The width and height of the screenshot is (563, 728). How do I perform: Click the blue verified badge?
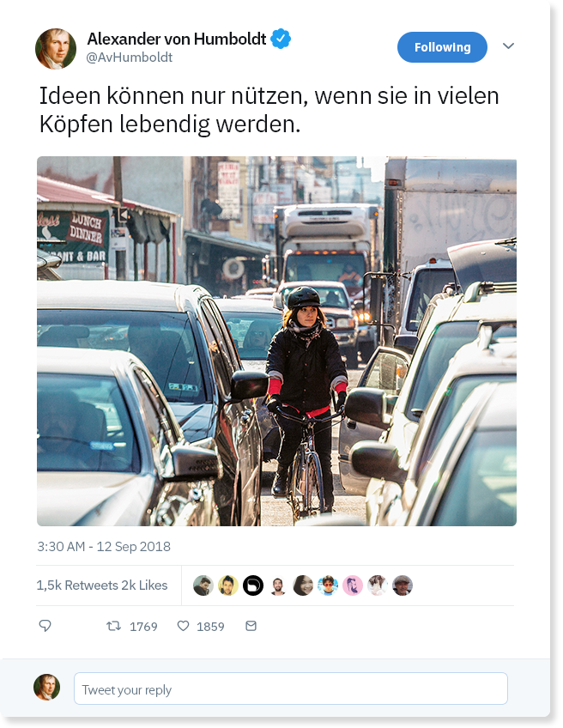tap(281, 39)
